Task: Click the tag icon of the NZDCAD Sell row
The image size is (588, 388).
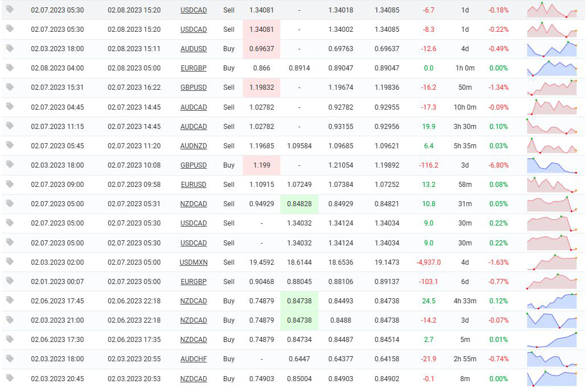Action: point(10,203)
